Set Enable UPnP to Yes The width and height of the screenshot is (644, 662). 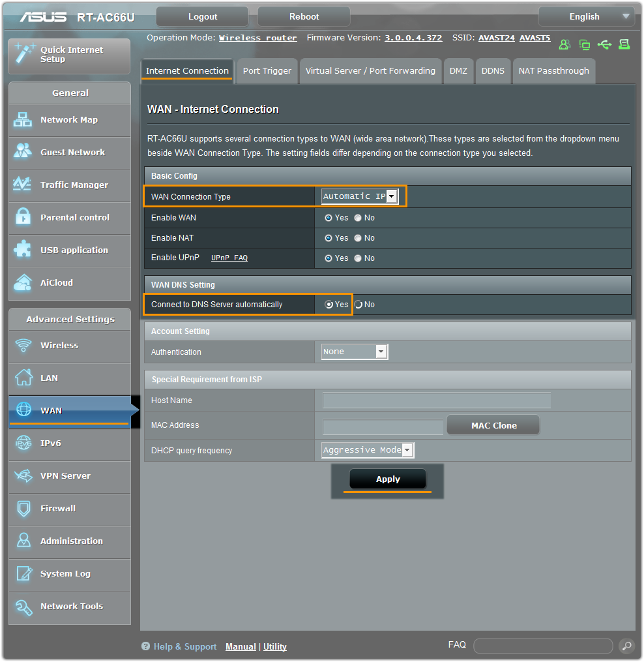point(329,258)
